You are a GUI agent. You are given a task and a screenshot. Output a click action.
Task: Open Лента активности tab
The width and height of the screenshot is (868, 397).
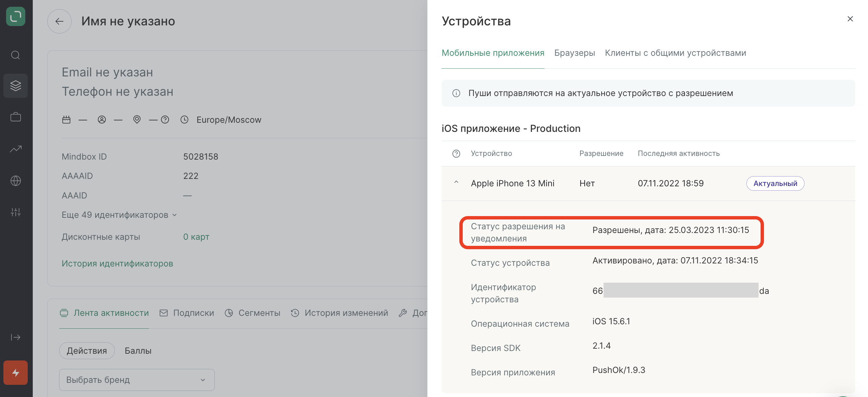coord(104,313)
